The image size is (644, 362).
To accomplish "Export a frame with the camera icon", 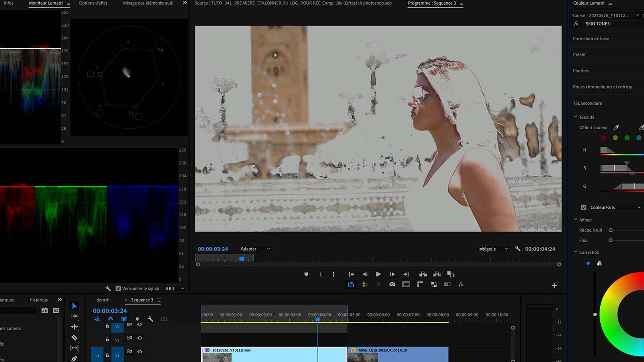I will 392,285.
